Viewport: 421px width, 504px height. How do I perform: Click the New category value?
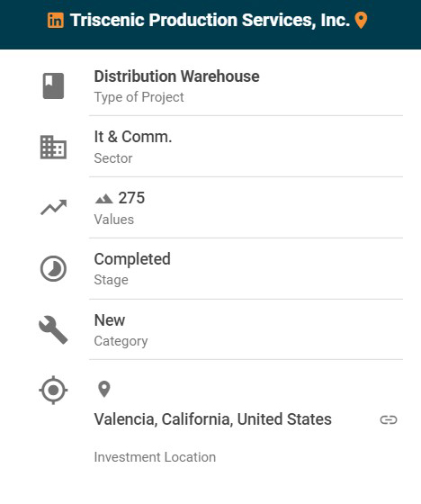pyautogui.click(x=110, y=320)
